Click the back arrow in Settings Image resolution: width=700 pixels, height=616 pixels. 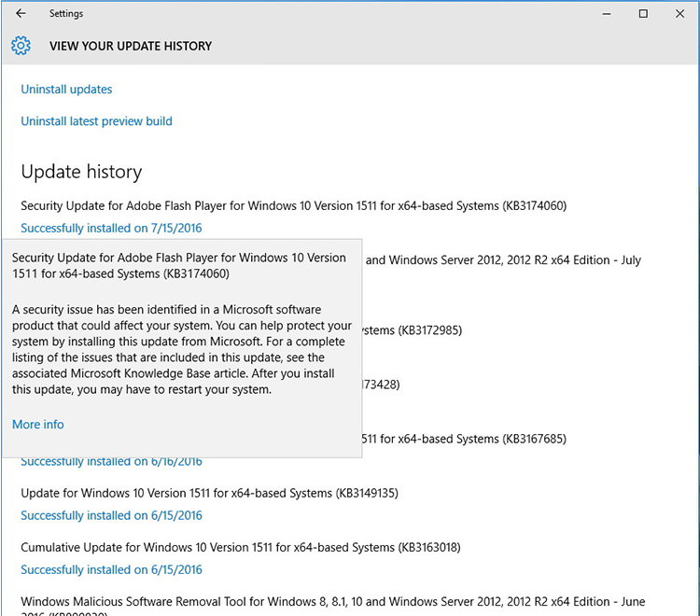[x=21, y=14]
